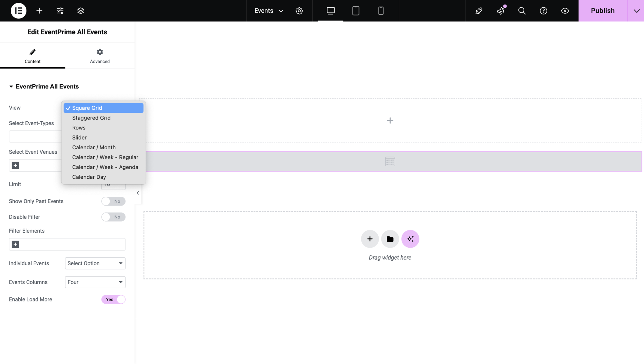Open the Individual Events select option dropdown
The height and width of the screenshot is (364, 644).
tap(95, 263)
